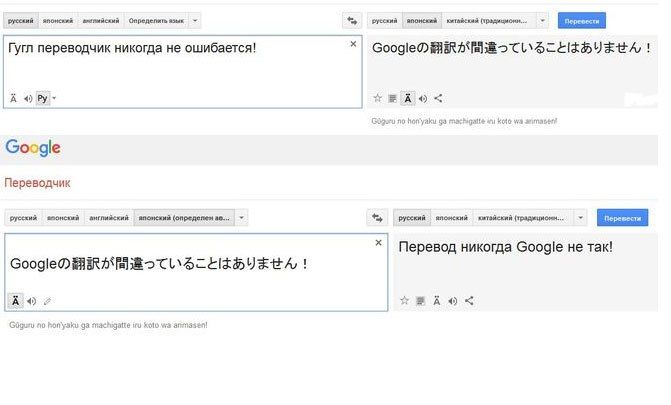Select японский as bottom source language
Image resolution: width=671 pixels, height=405 pixels.
pos(63,218)
